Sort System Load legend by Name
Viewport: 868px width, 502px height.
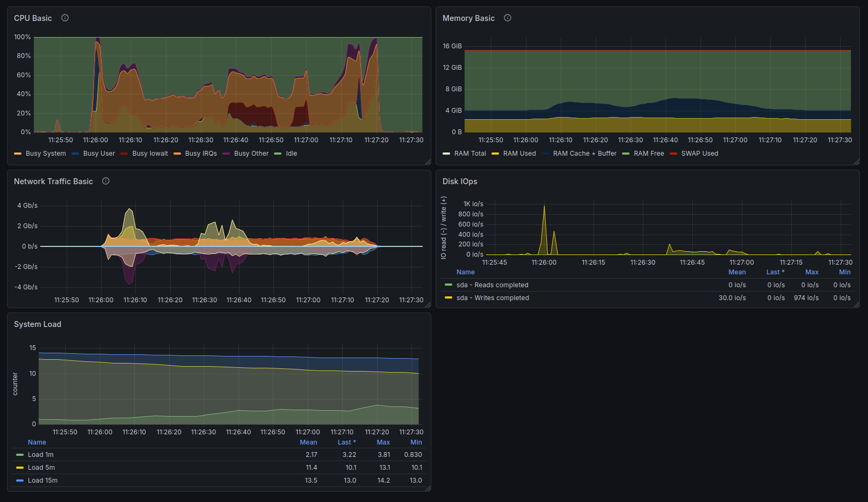coord(37,442)
